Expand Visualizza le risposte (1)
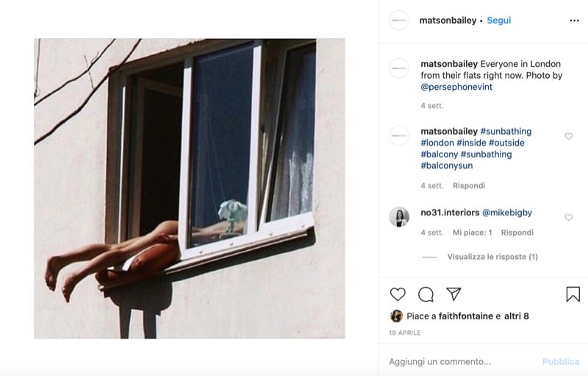 coord(492,257)
